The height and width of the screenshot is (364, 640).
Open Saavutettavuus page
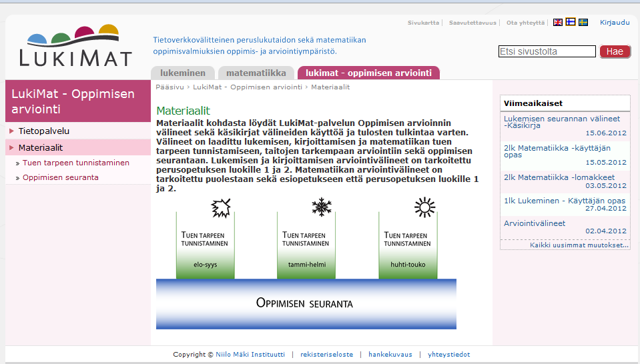472,23
